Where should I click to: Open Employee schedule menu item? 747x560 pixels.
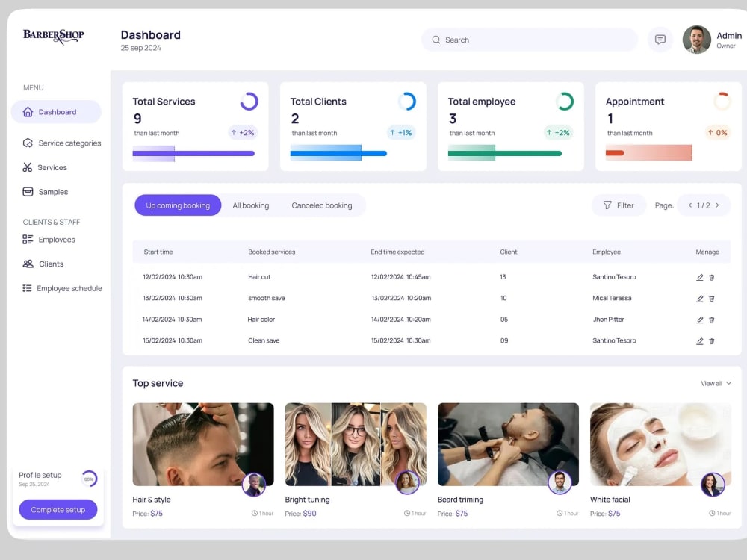pyautogui.click(x=62, y=288)
